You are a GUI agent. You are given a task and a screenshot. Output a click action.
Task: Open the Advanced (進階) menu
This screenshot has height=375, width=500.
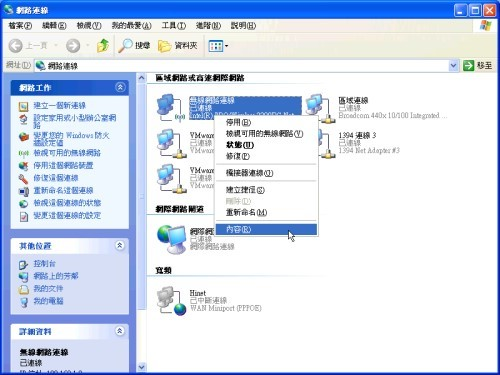pos(208,26)
